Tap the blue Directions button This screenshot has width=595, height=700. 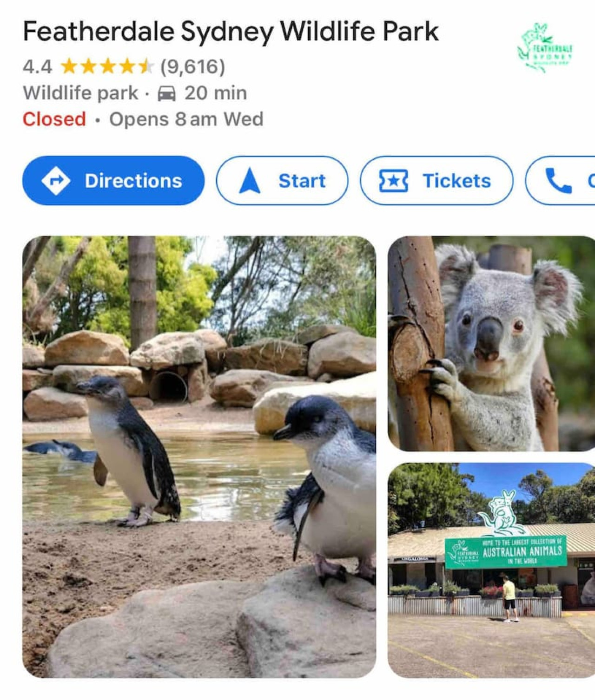113,181
